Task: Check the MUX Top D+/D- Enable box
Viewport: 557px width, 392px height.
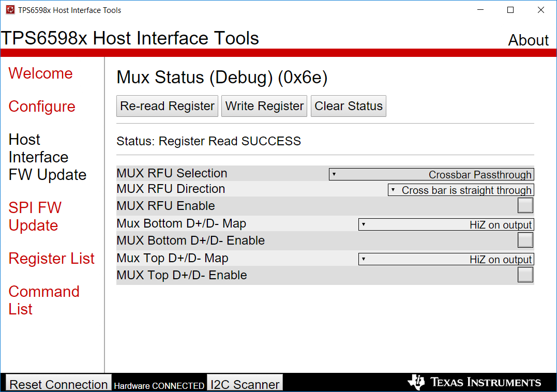Action: coord(525,275)
